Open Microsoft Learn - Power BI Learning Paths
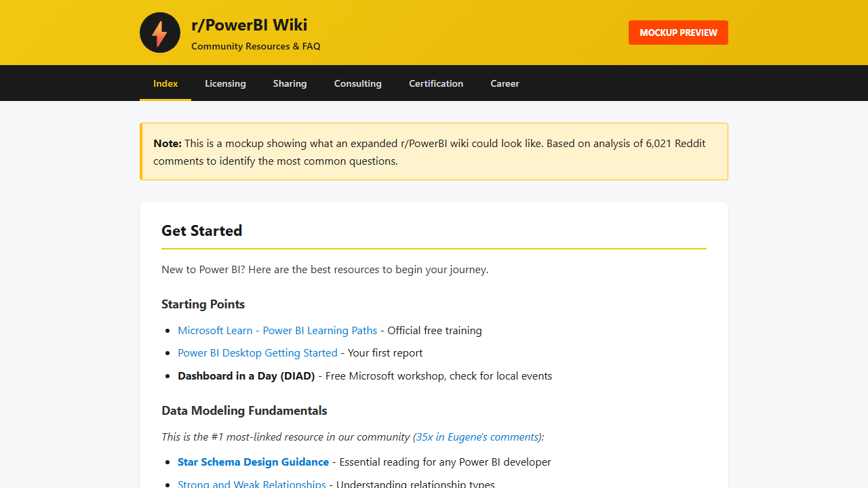Viewport: 868px width, 488px height. coord(277,330)
